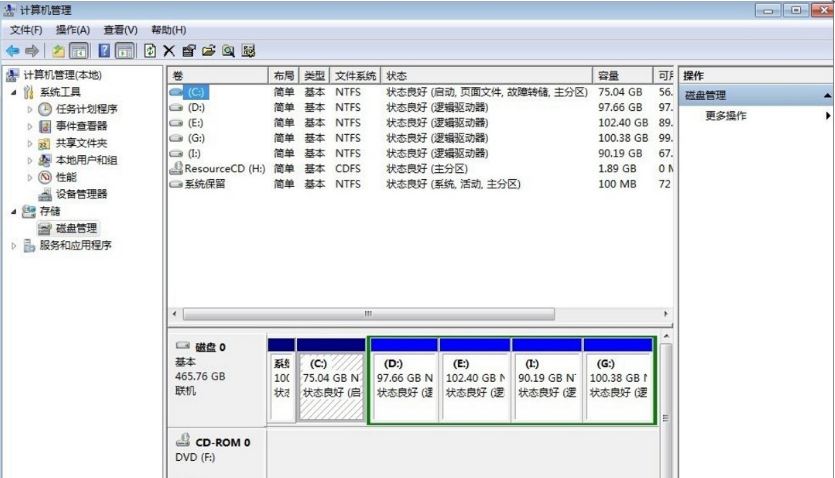Expand 更多操作 submenu arrow
This screenshot has height=478, width=835.
828,116
